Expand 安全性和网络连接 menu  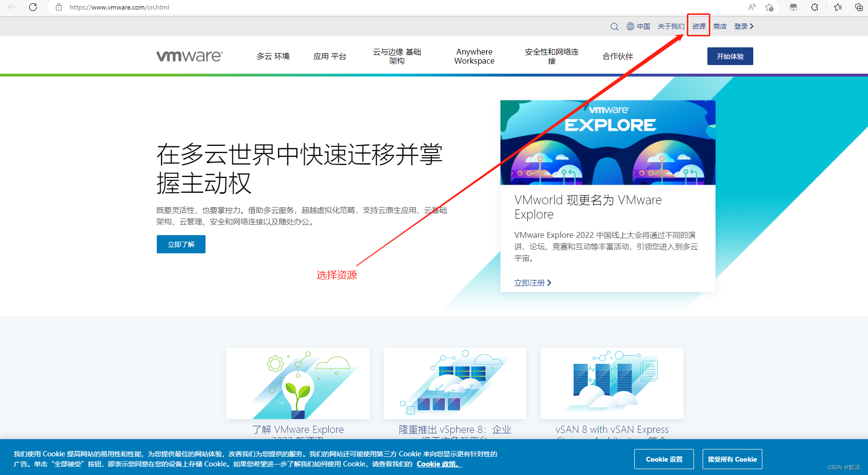tap(552, 56)
